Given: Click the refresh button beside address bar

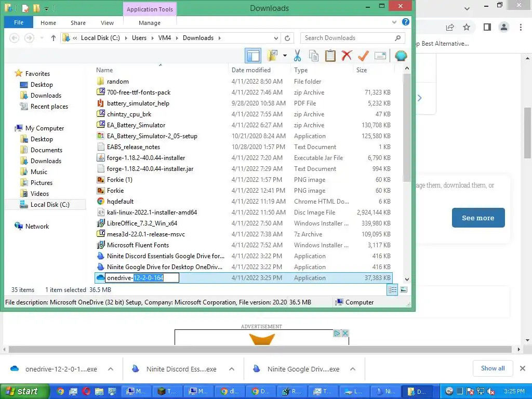Looking at the screenshot, I should [x=287, y=38].
